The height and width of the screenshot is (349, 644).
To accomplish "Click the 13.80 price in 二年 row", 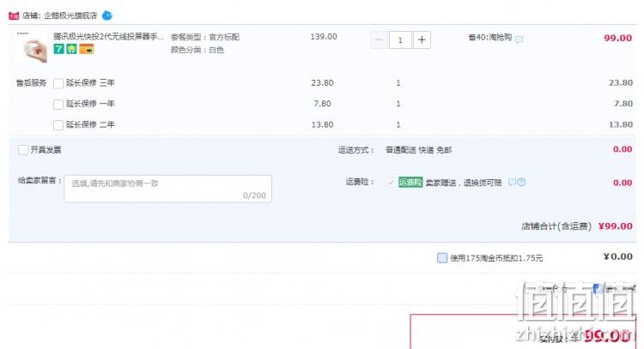I will tap(322, 124).
